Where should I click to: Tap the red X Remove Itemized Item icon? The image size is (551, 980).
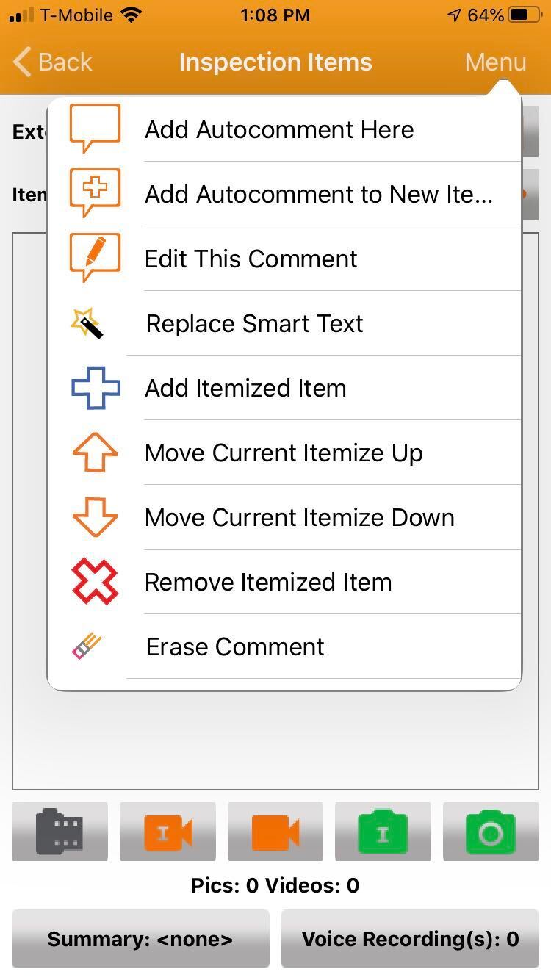95,582
